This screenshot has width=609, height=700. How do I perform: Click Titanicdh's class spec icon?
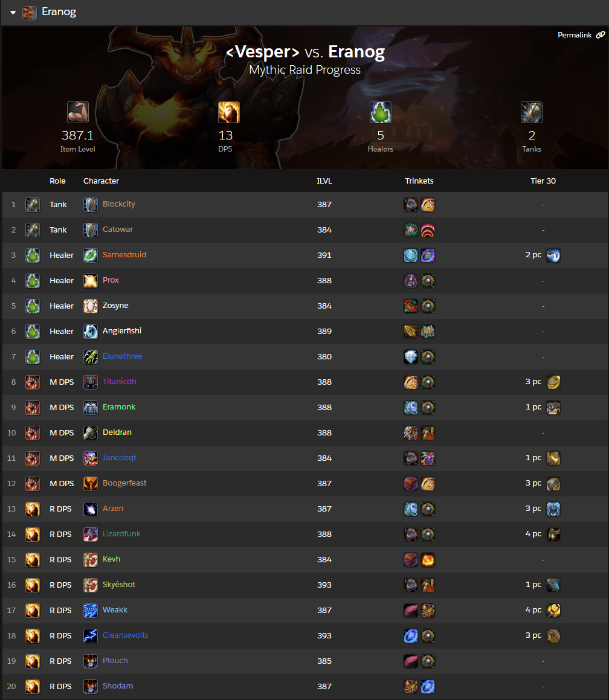coord(91,382)
